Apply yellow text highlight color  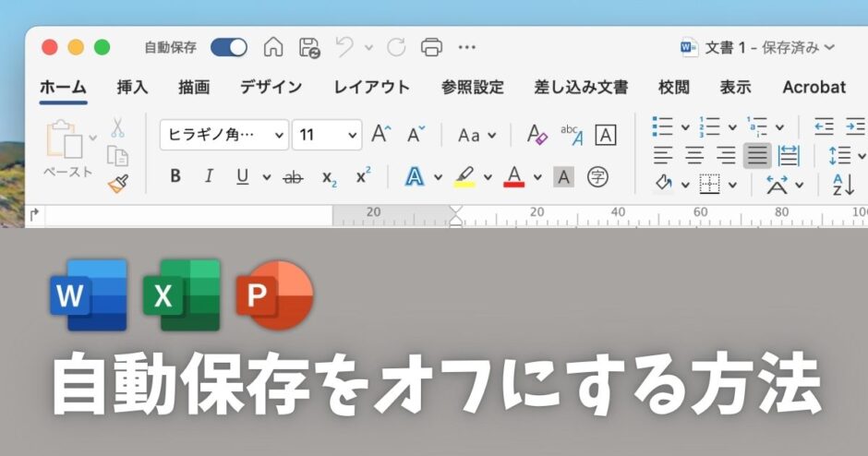tap(464, 177)
